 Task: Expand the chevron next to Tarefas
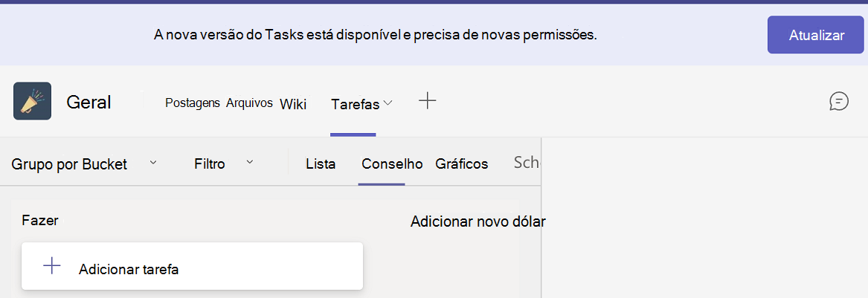click(x=387, y=104)
